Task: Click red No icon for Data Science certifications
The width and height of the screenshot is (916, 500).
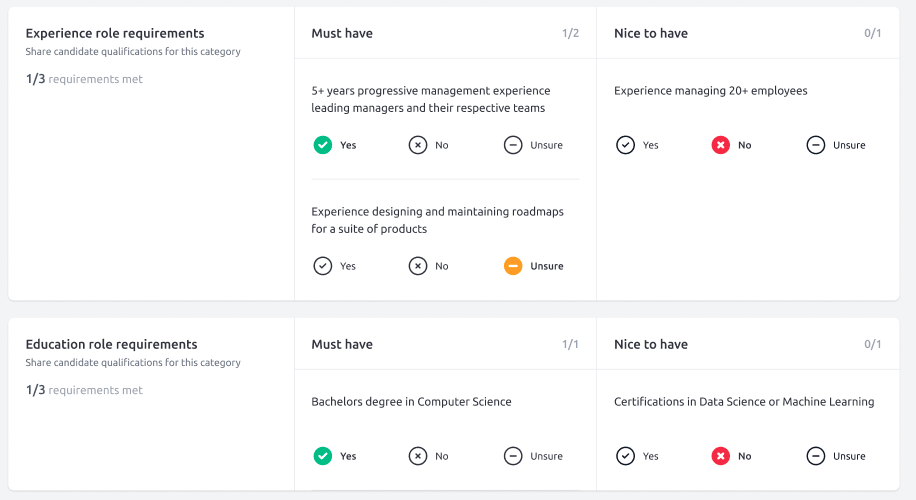Action: [x=721, y=456]
